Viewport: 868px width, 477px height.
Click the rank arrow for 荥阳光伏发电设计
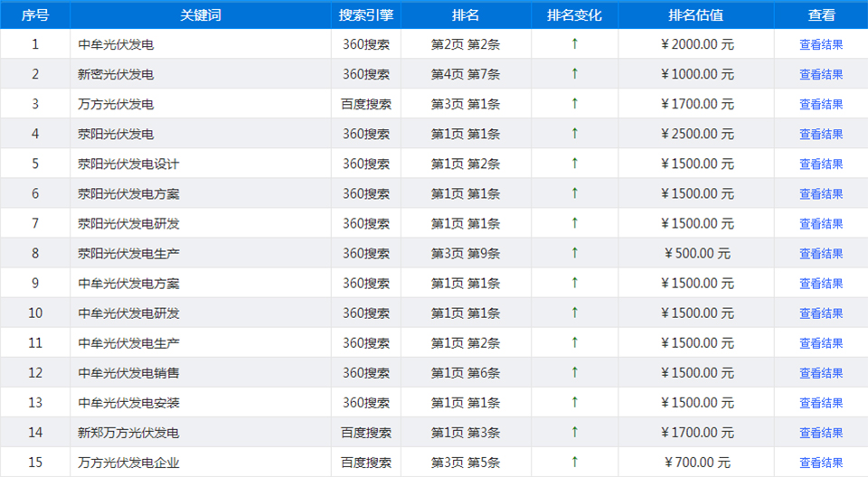(x=575, y=164)
